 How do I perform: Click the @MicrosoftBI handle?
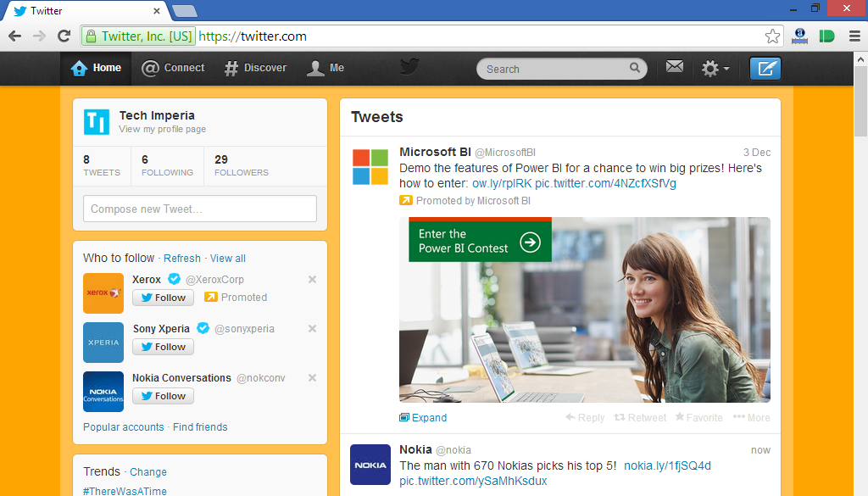click(x=505, y=153)
